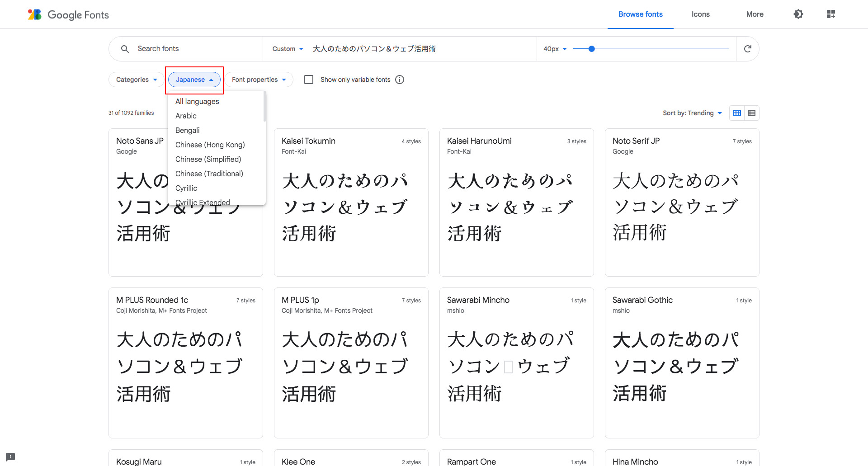
Task: Open the More menu
Action: [x=754, y=14]
